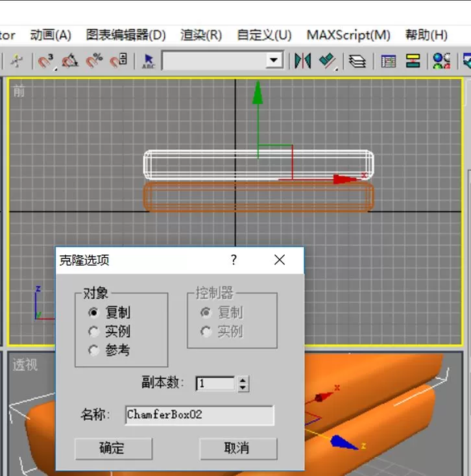Open the 帮助(H) menu
Image resolution: width=471 pixels, height=476 pixels.
click(426, 35)
